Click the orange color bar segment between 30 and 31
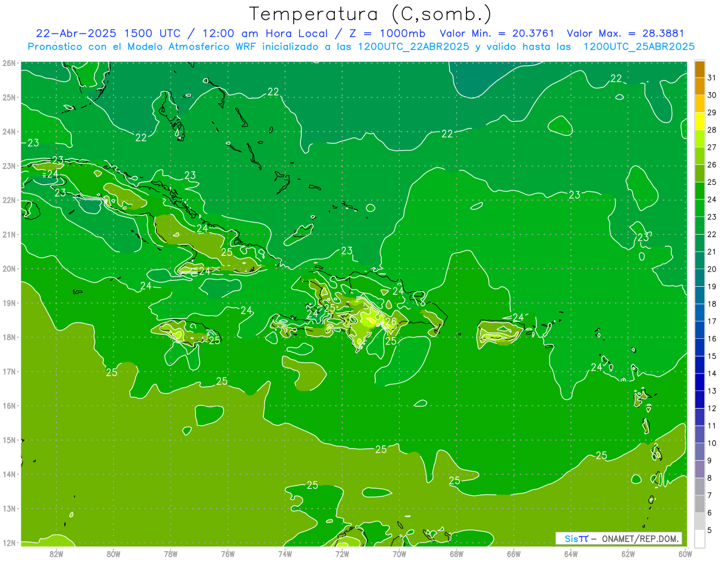 (x=699, y=86)
